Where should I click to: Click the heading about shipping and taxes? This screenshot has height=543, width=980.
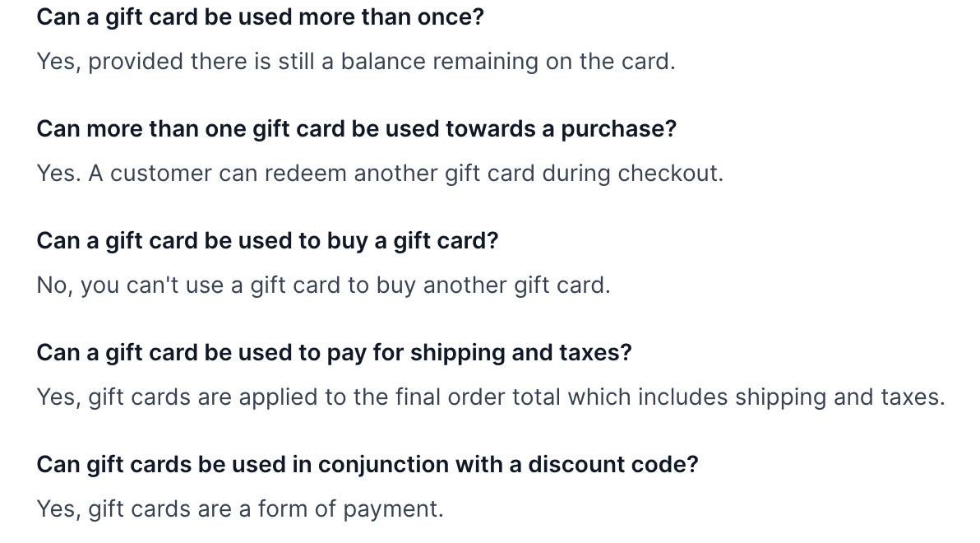335,354
